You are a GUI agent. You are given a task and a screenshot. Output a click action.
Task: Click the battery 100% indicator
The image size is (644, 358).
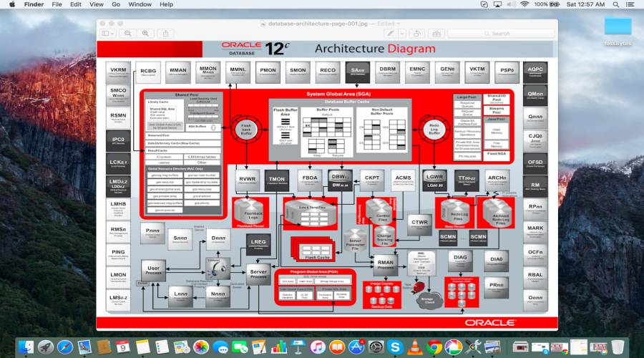click(547, 4)
